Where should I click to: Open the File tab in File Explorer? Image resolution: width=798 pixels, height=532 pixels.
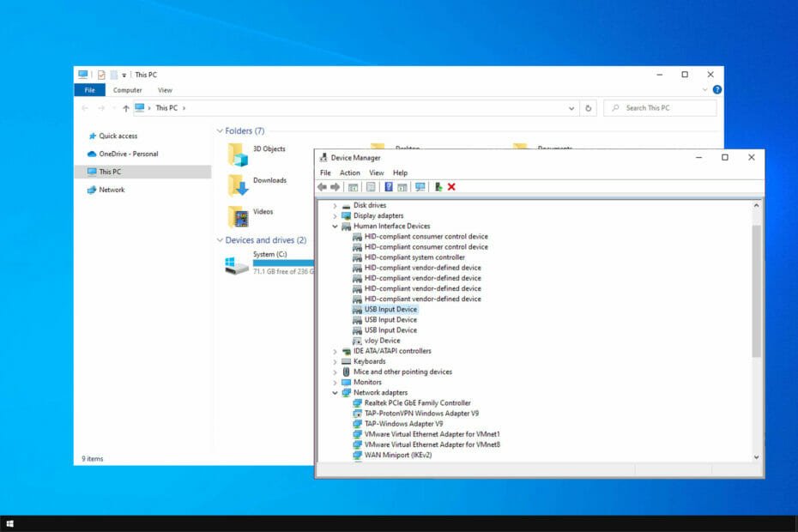click(89, 90)
